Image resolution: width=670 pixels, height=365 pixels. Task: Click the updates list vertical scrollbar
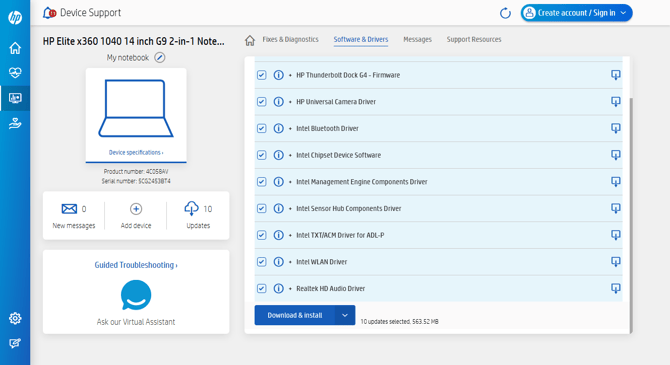pyautogui.click(x=630, y=214)
